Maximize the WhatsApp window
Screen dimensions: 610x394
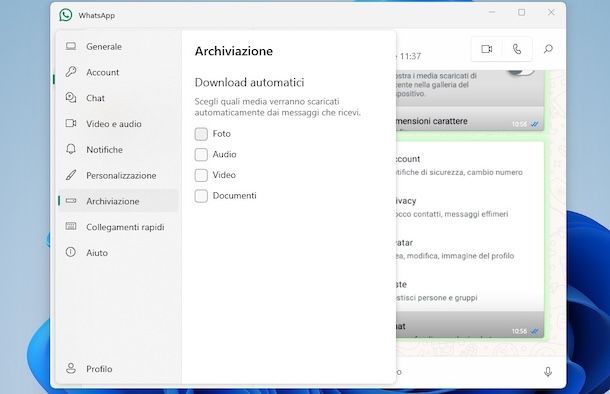coord(522,12)
